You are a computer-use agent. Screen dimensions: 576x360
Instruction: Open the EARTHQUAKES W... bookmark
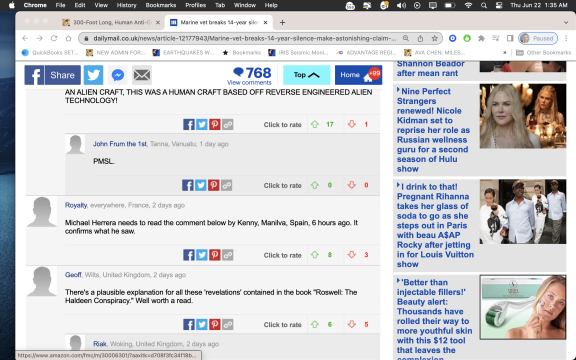pos(183,53)
